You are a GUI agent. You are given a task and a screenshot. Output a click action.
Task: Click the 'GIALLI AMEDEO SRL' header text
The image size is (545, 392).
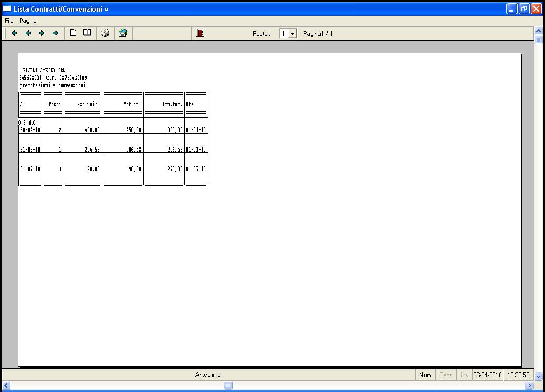tap(43, 70)
